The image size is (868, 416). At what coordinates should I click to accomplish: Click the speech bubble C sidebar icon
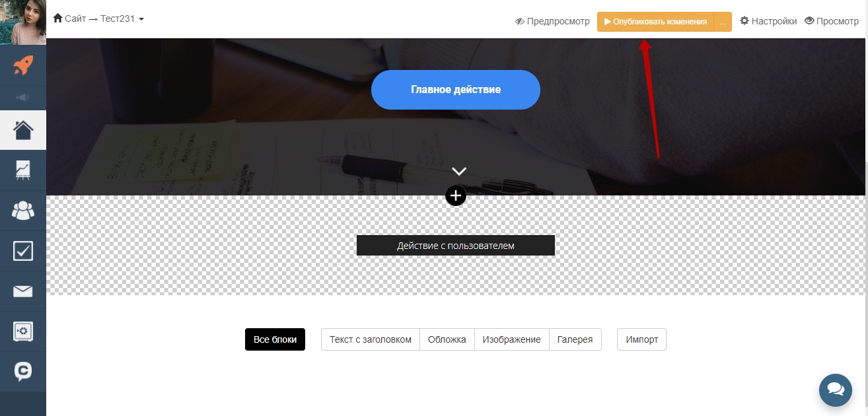pos(23,372)
